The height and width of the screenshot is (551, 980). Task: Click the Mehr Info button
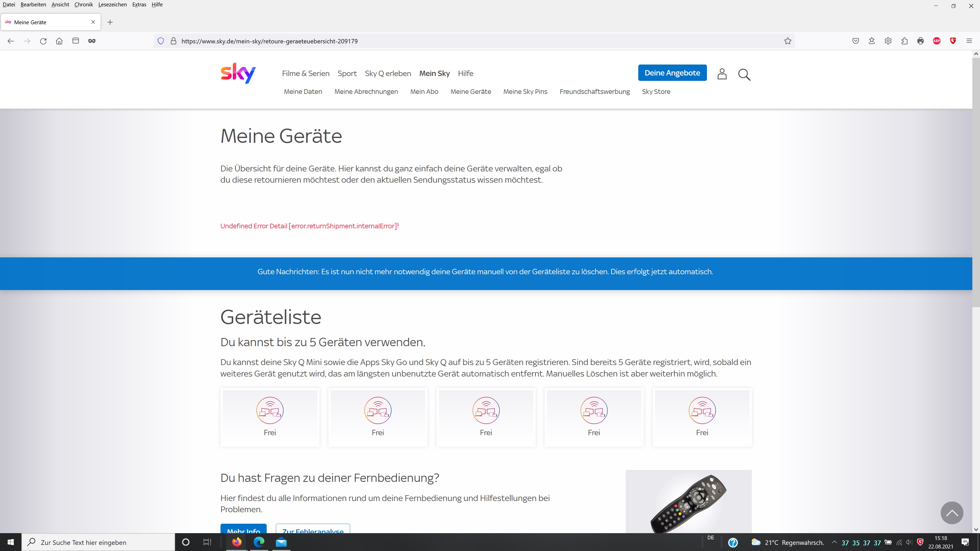[x=243, y=529]
